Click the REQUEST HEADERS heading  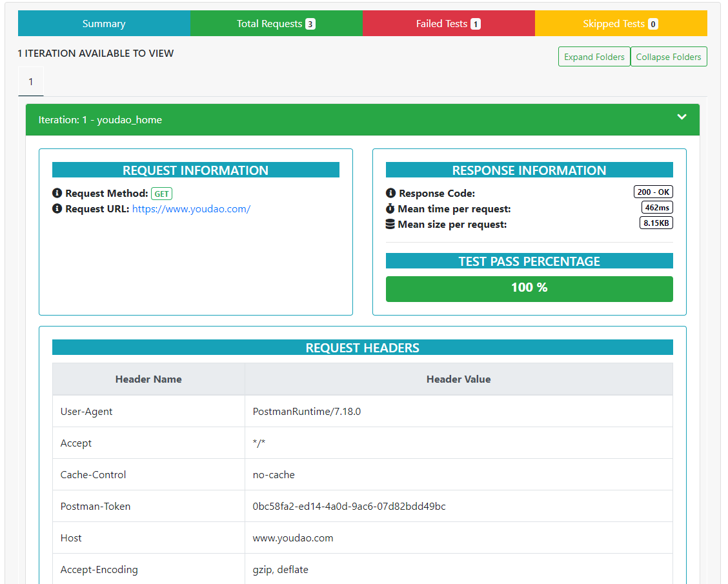pos(363,347)
